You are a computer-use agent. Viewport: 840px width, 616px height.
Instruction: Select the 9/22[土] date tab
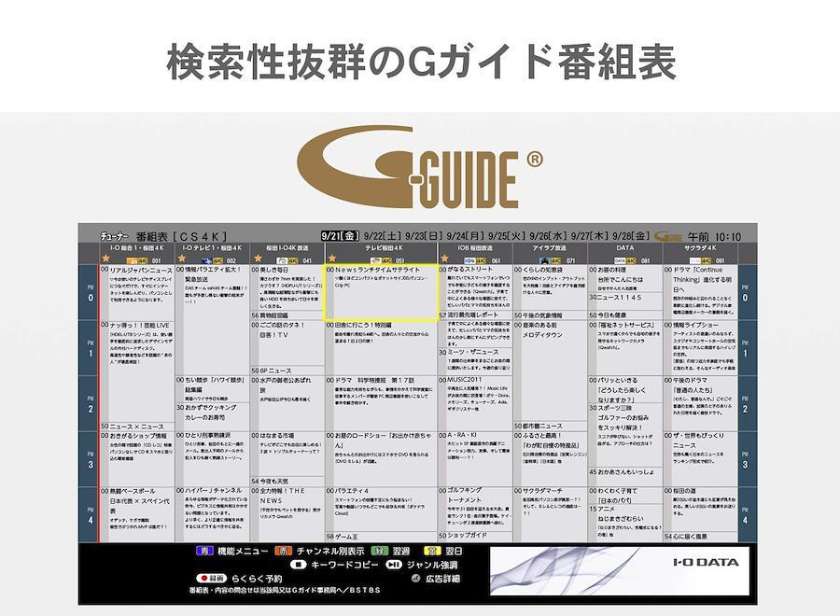tap(383, 236)
